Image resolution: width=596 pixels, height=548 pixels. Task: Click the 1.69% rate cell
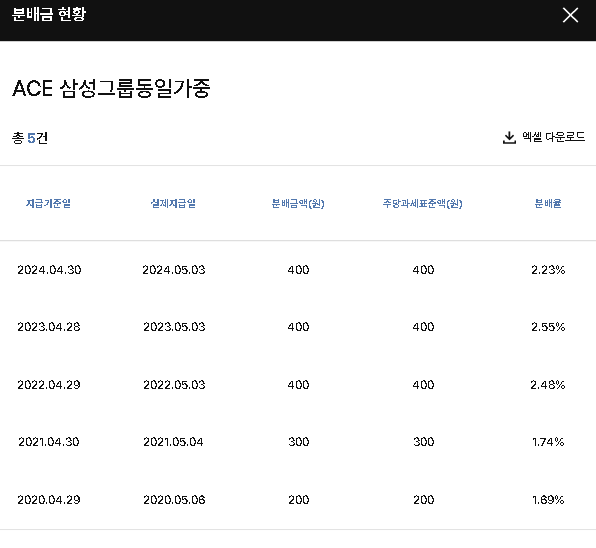tap(548, 499)
